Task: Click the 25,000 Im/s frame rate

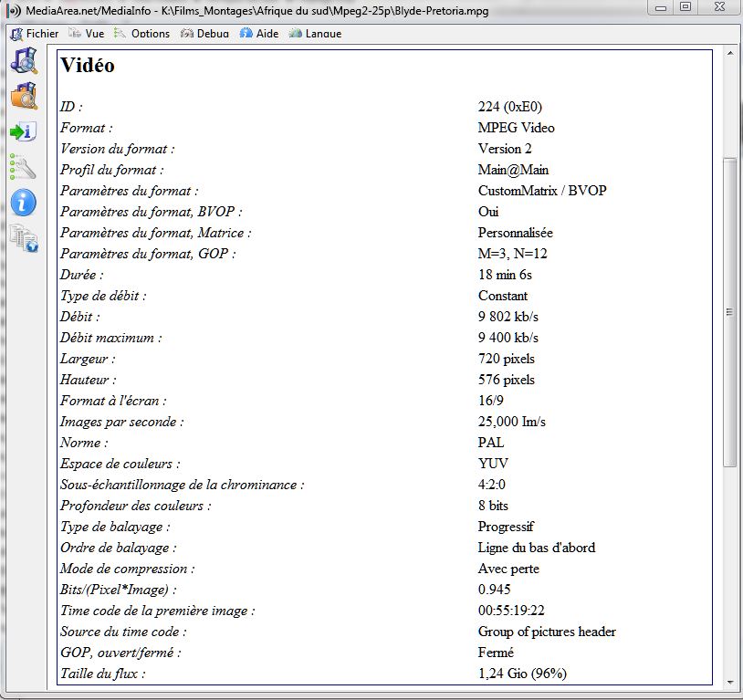Action: click(512, 422)
